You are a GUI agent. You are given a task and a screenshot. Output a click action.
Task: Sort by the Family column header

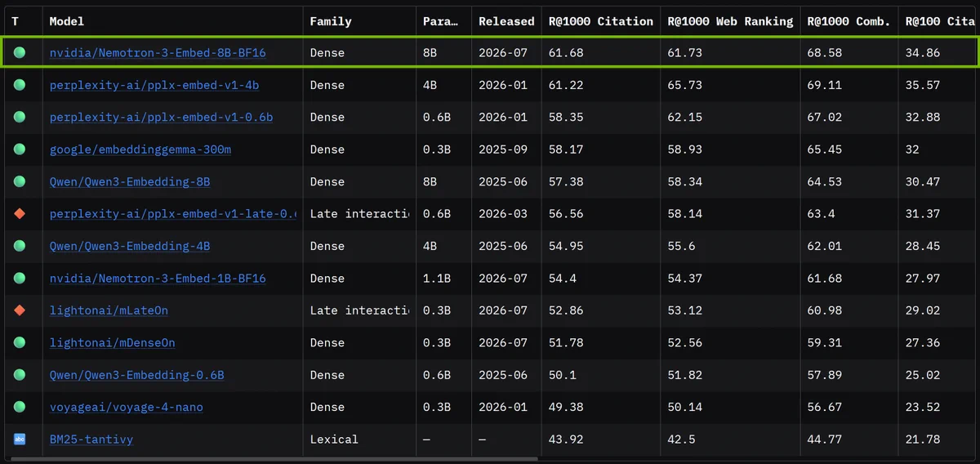(331, 21)
